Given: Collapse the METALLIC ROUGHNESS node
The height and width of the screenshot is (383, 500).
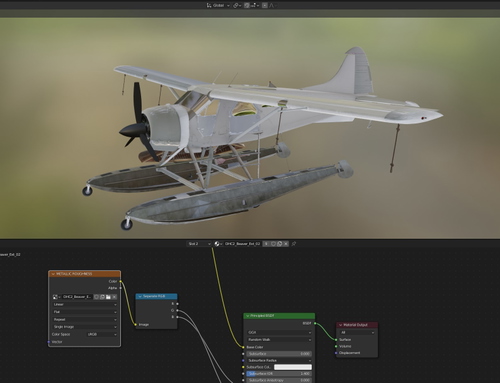Looking at the screenshot, I should point(53,274).
